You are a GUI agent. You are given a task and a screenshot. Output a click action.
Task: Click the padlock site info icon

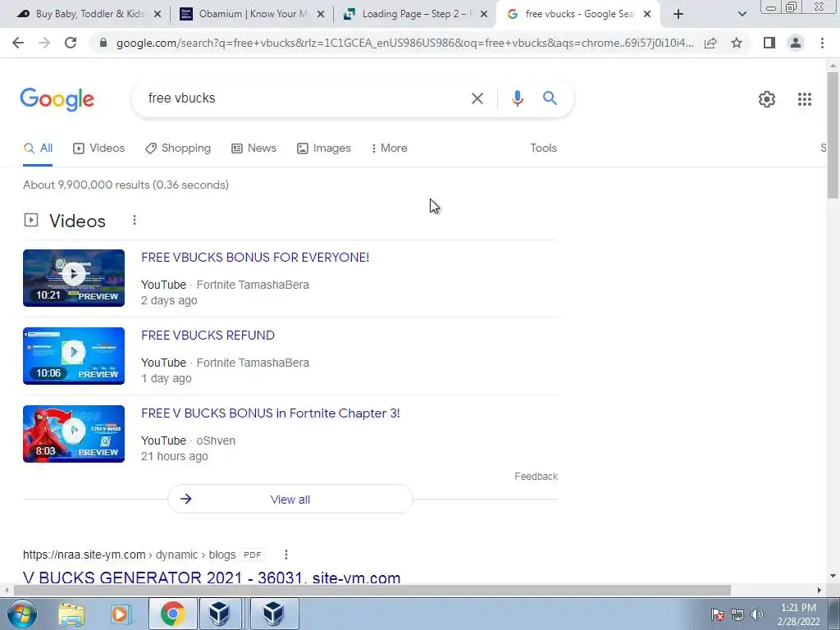[103, 43]
